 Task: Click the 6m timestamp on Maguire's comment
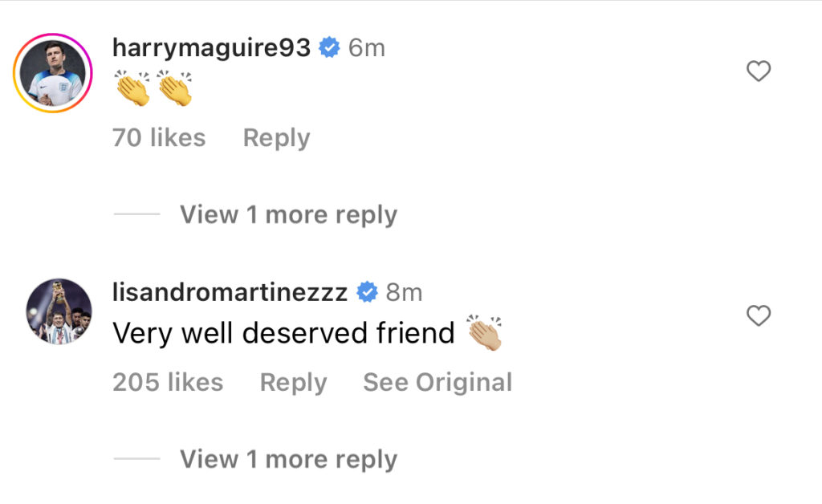pyautogui.click(x=366, y=48)
